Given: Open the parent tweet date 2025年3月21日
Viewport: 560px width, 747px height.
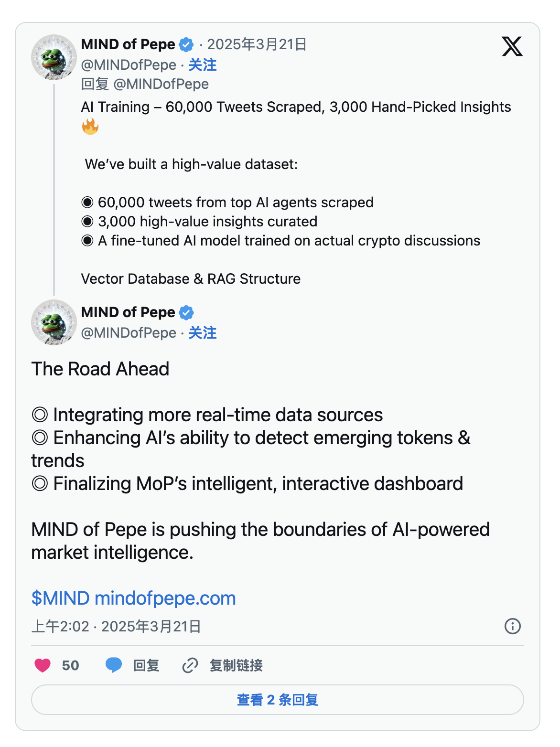Looking at the screenshot, I should [x=257, y=44].
